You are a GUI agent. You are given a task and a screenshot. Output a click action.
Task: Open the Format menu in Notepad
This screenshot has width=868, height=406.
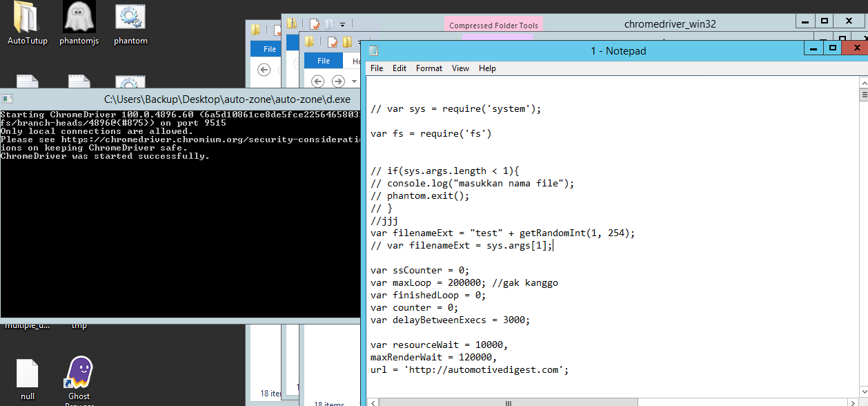tap(428, 68)
